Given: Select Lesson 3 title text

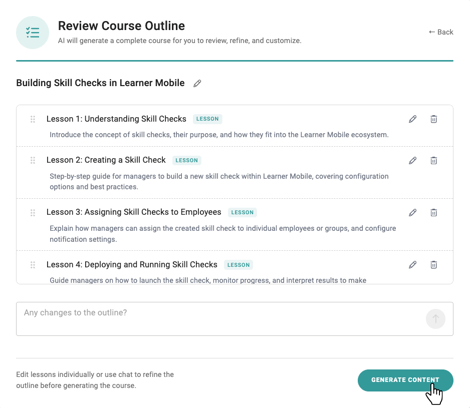Looking at the screenshot, I should pyautogui.click(x=134, y=212).
